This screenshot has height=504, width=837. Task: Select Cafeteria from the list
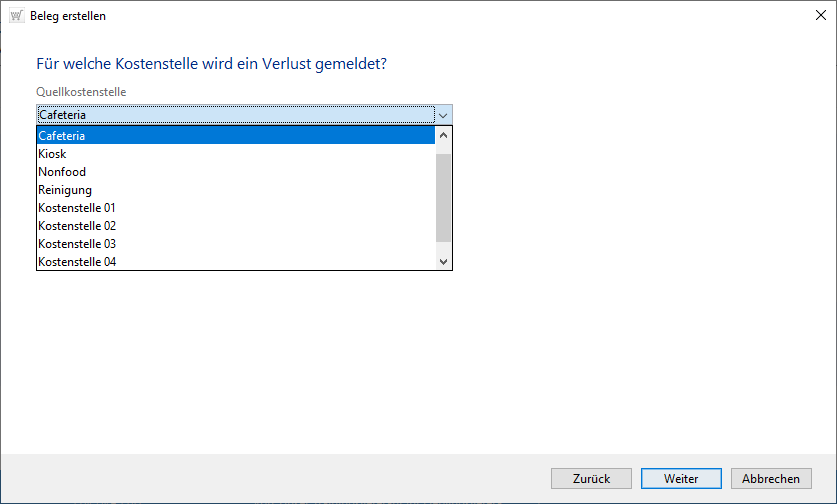click(235, 136)
